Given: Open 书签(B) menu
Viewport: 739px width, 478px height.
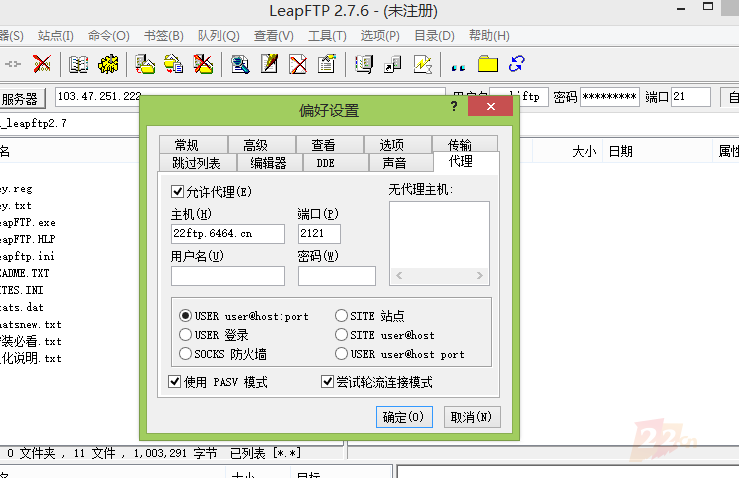Looking at the screenshot, I should pos(164,36).
